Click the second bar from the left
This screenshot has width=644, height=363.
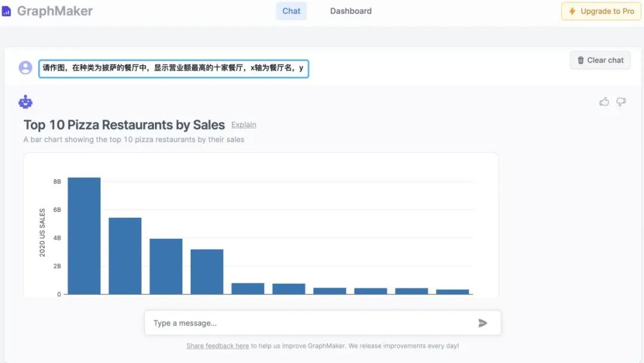click(x=125, y=256)
